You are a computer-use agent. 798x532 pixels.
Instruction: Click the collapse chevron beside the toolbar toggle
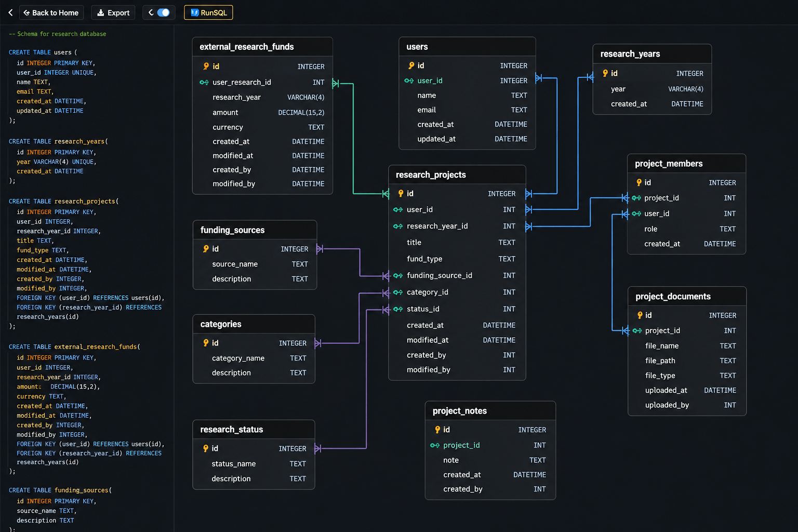[x=151, y=12]
